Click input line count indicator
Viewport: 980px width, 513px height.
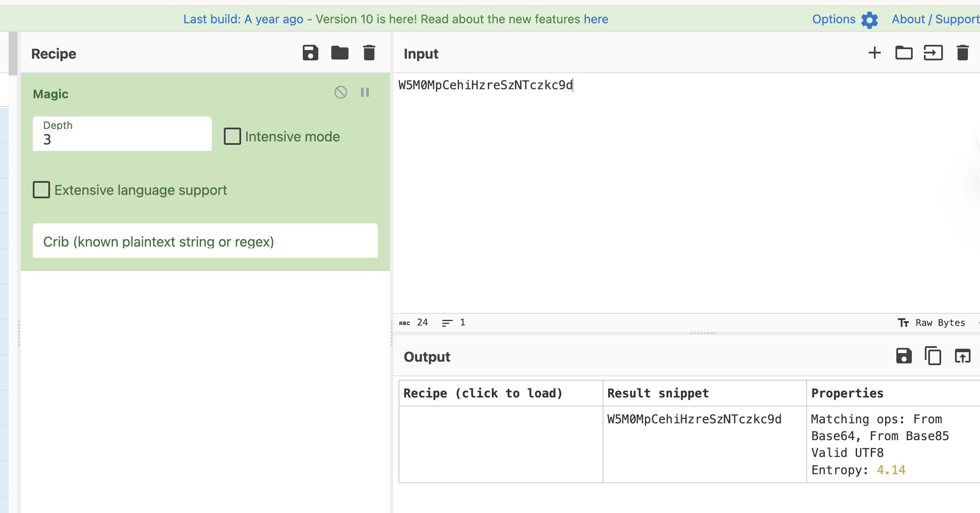click(454, 322)
